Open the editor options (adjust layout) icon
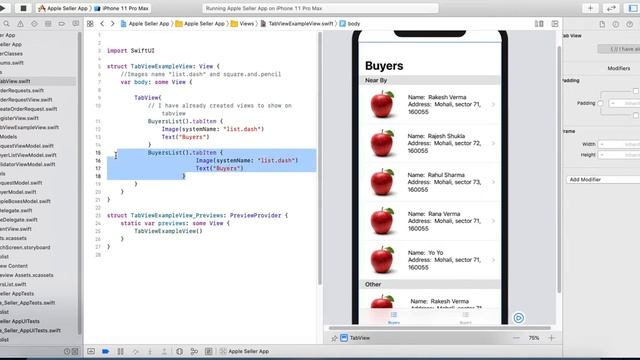Image resolution: width=640 pixels, height=360 pixels. coord(539,24)
